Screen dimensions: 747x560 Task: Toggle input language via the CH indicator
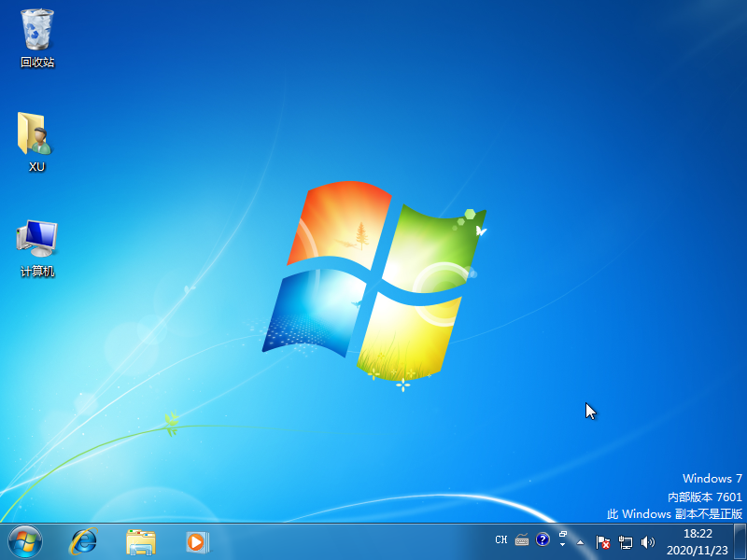click(501, 539)
